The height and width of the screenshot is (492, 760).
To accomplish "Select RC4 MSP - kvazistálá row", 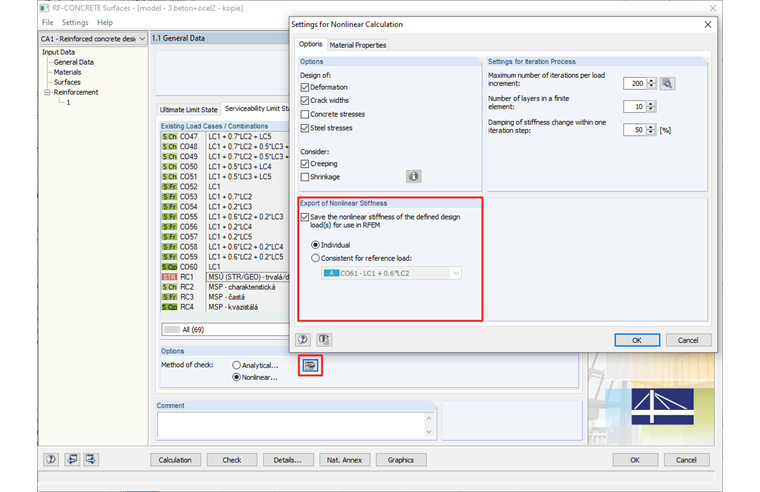I will coord(225,307).
